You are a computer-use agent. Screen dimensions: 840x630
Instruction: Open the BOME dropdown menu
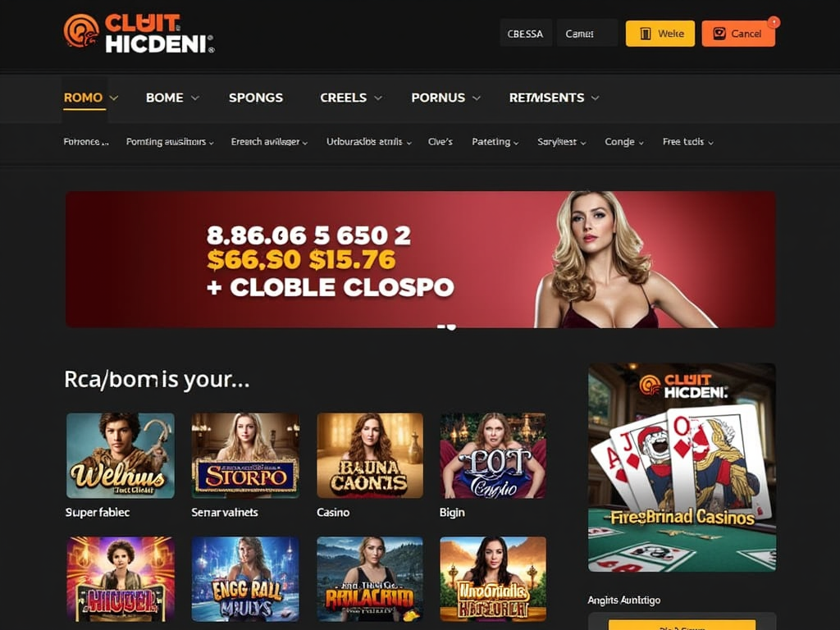172,98
